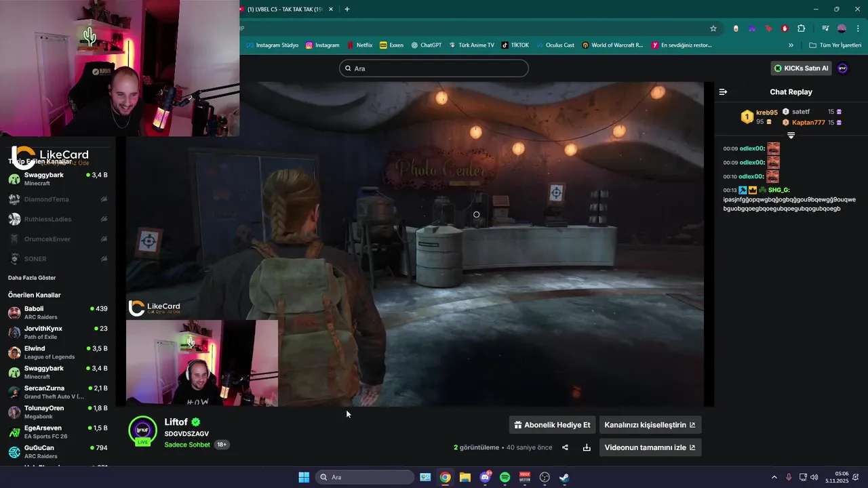Open the Instagram bookmark
This screenshot has width=868, height=488.
click(x=322, y=45)
